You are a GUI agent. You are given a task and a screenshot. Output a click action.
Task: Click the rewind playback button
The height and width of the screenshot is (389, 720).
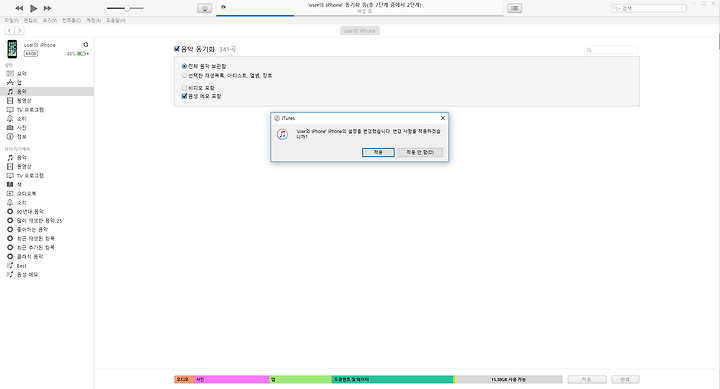click(x=19, y=8)
